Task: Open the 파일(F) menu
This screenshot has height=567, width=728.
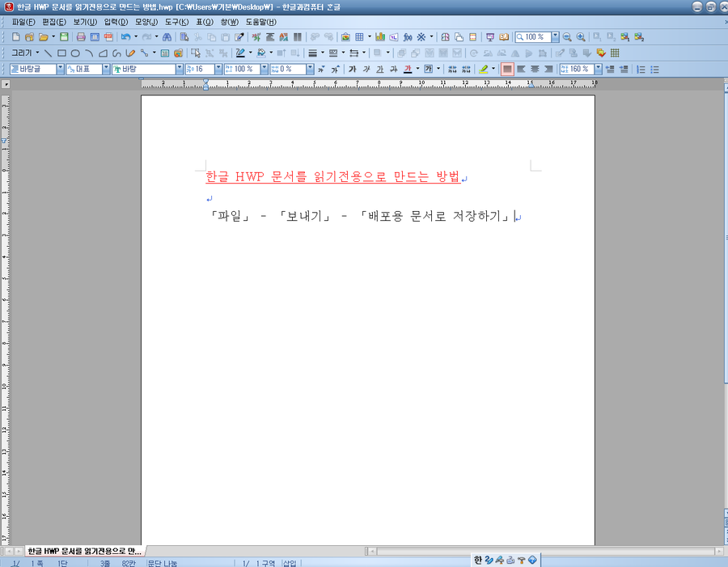Action: click(x=23, y=22)
